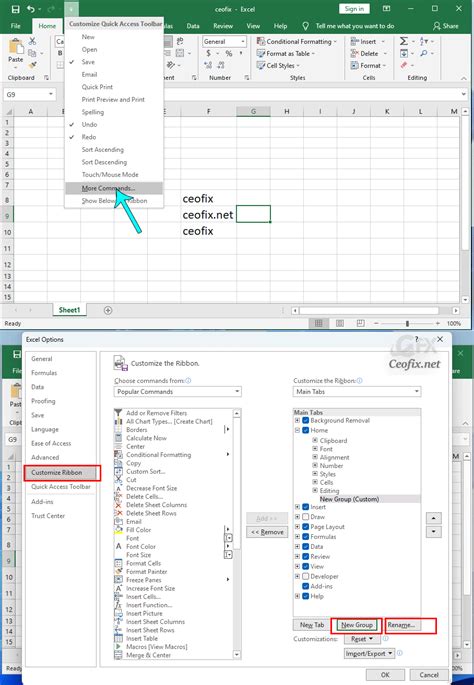Click the Delete cells icon in the Cells group

354,53
